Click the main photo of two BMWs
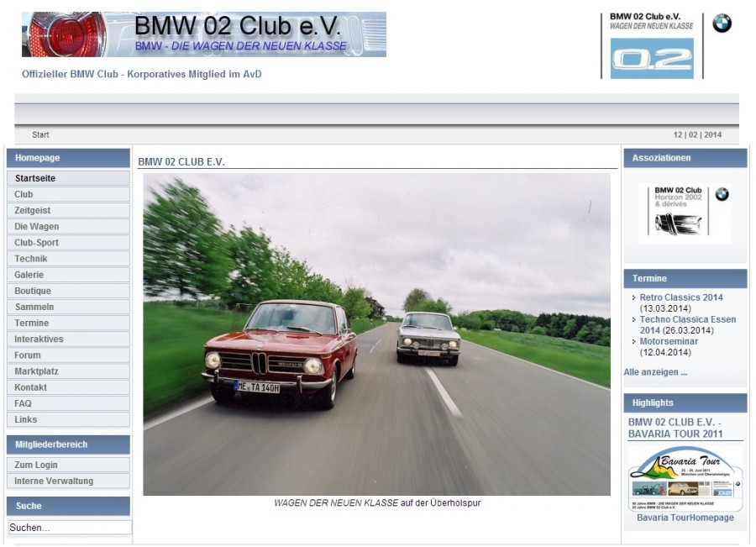Viewport: 756px width, 547px height. pyautogui.click(x=376, y=334)
